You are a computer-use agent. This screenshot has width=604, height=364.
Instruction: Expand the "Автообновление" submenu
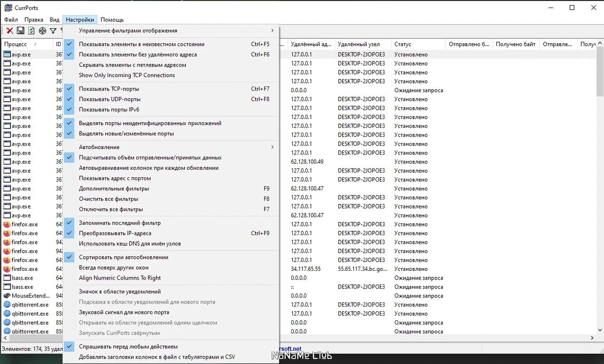171,147
